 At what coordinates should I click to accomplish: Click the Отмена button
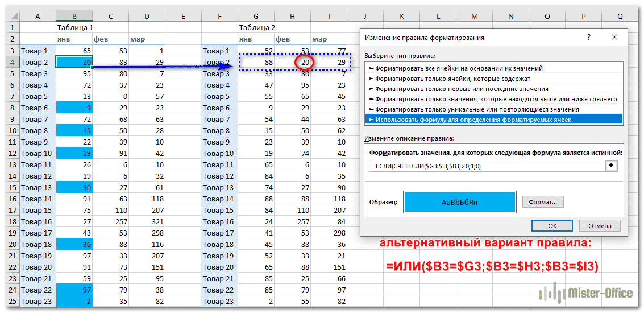600,225
